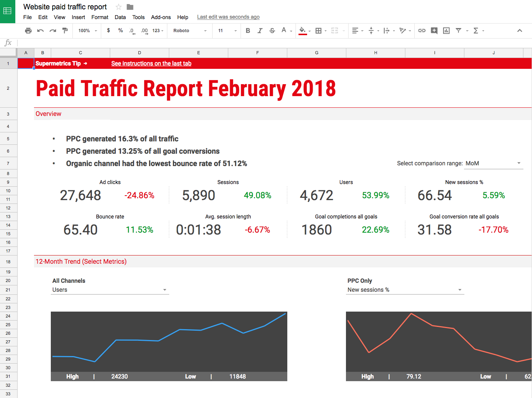Open PPC Only New sessions % dropdown
Image resolution: width=532 pixels, height=398 pixels.
405,290
